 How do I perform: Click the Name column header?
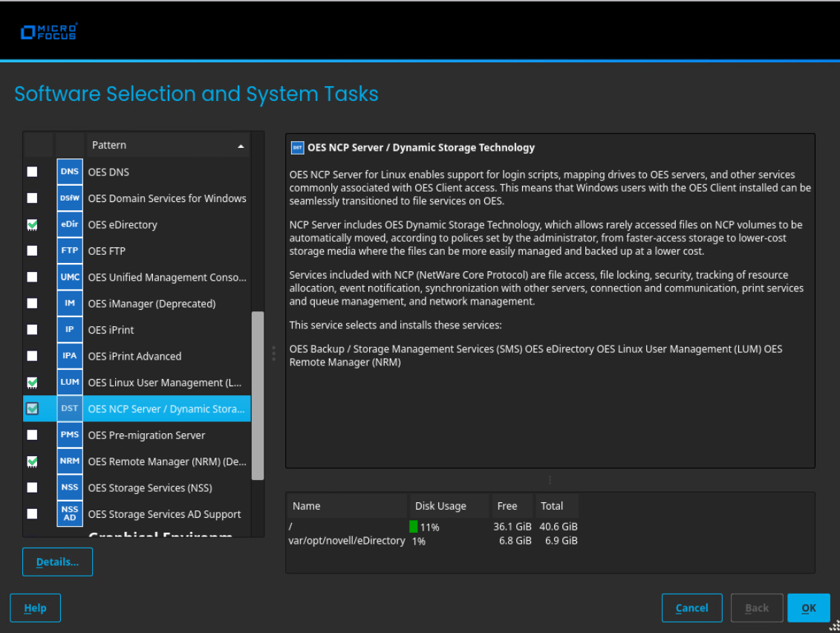347,506
